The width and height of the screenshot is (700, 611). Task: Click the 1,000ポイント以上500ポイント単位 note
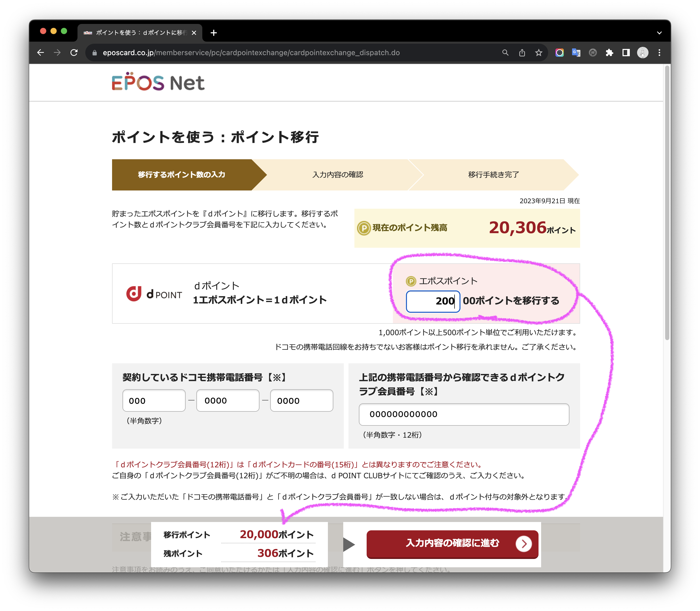point(479,332)
